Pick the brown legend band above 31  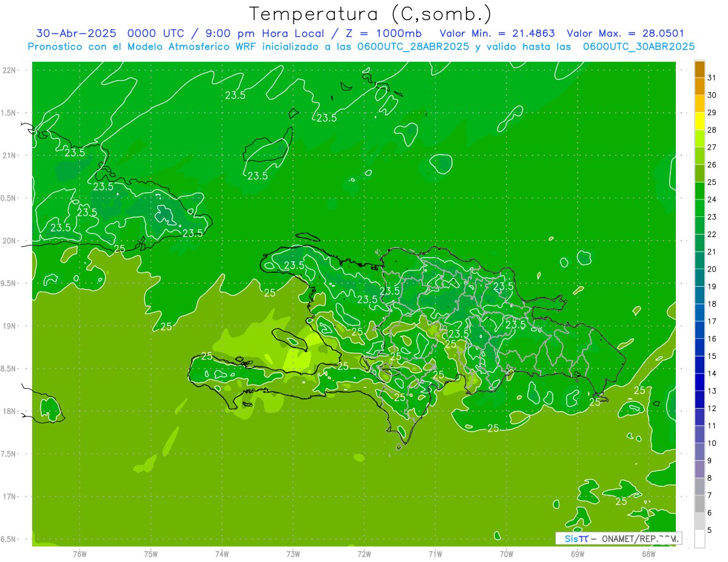(x=699, y=69)
